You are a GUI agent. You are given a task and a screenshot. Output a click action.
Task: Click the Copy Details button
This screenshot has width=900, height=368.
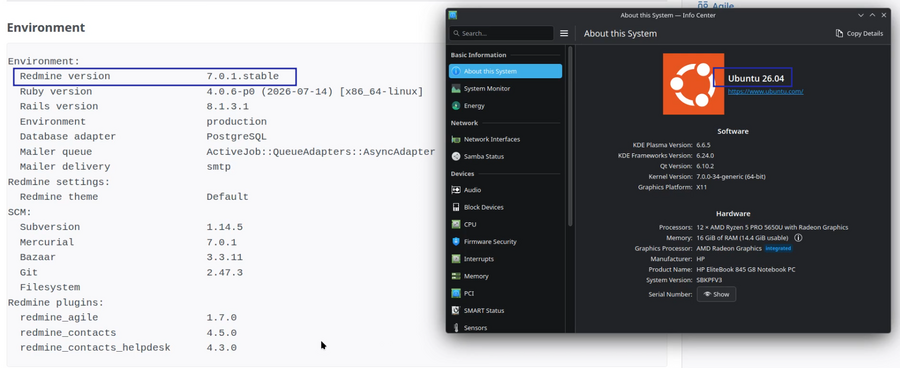click(x=859, y=33)
